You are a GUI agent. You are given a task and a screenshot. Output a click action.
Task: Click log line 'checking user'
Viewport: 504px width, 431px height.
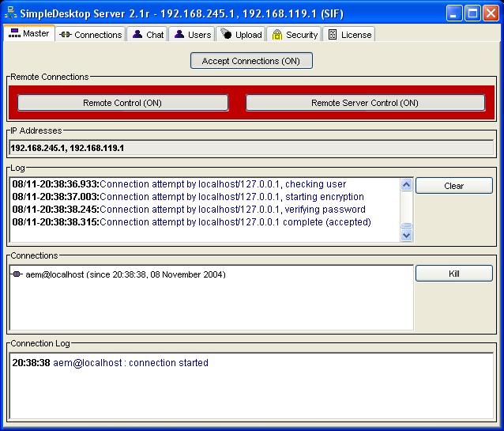(179, 184)
